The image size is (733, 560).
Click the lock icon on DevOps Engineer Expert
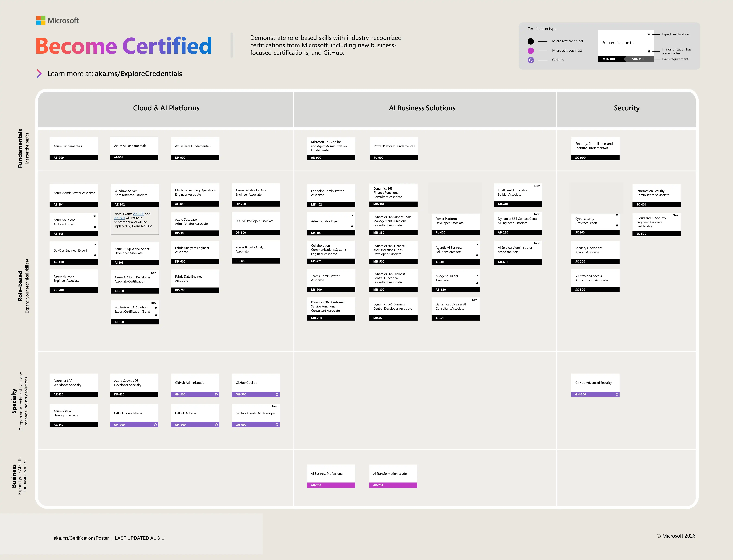(95, 255)
